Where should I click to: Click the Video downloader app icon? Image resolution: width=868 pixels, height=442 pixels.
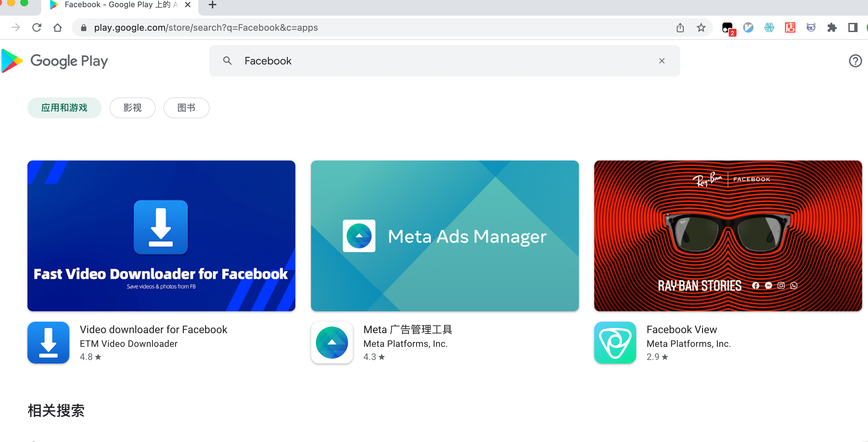click(x=48, y=343)
